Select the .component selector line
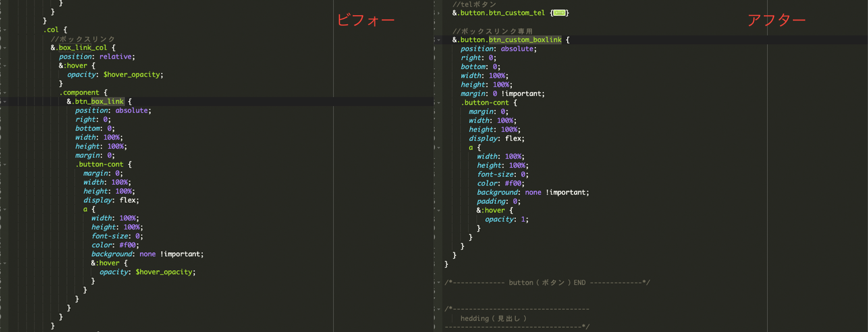The width and height of the screenshot is (868, 332). click(x=83, y=93)
